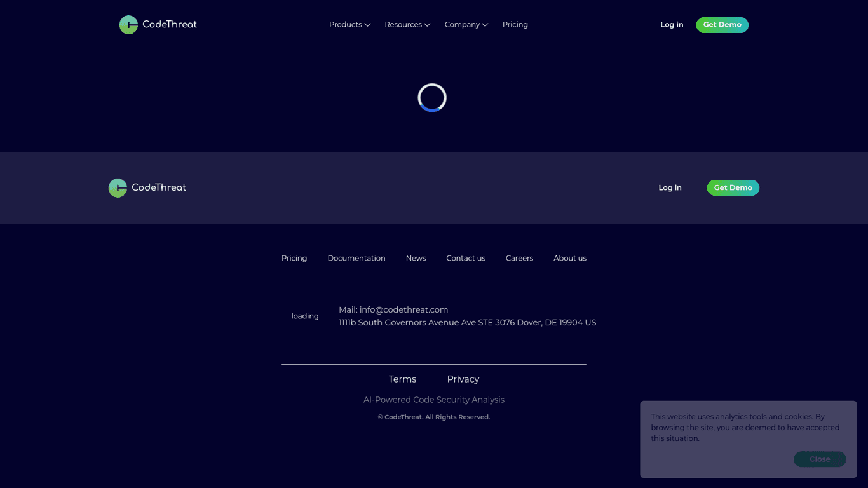Open the About us link

coord(569,258)
